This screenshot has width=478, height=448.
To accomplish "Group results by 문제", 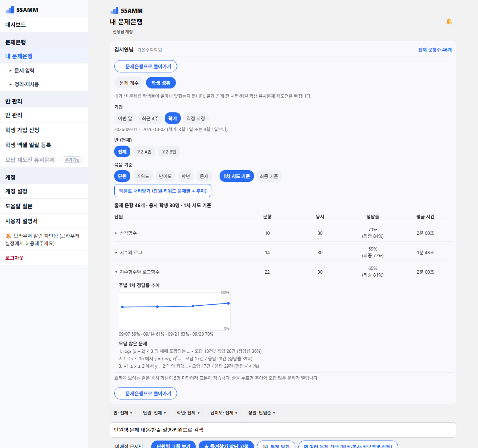I will (204, 176).
